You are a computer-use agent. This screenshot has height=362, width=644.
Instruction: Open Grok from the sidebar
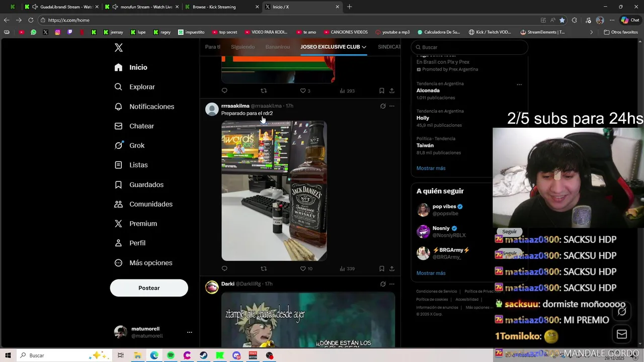[x=129, y=145]
